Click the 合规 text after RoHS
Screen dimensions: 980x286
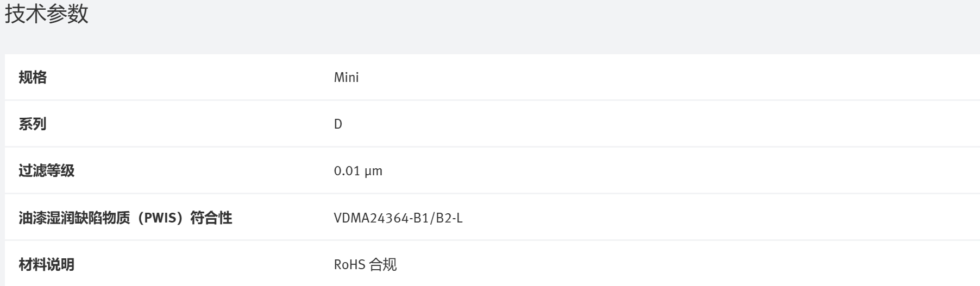tap(383, 265)
